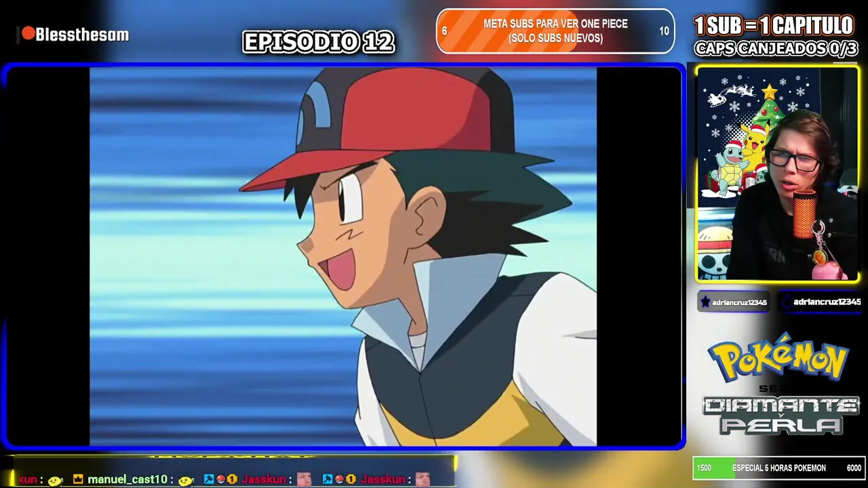This screenshot has width=868, height=488.
Task: Click the star icon beside adriancruz12345
Action: 705,302
